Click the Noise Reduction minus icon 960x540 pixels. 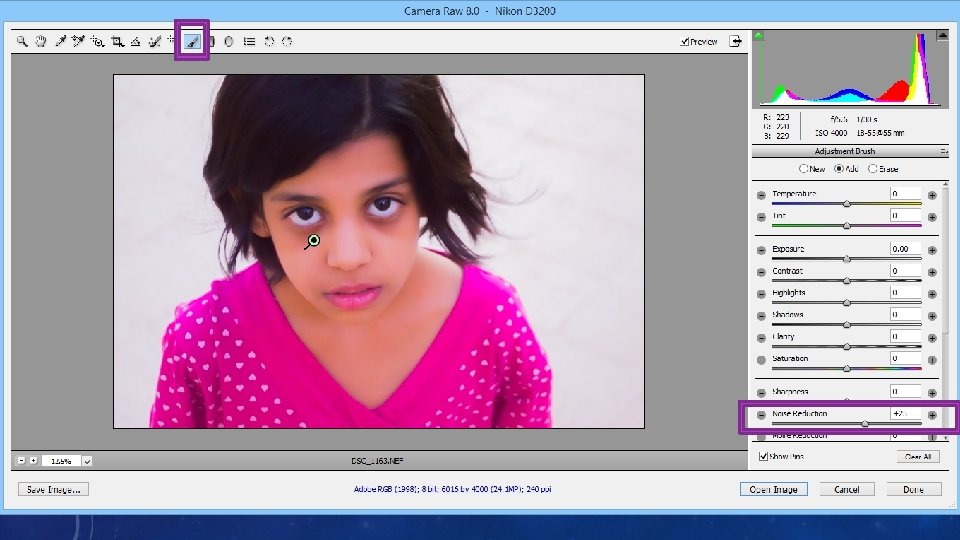pyautogui.click(x=761, y=415)
